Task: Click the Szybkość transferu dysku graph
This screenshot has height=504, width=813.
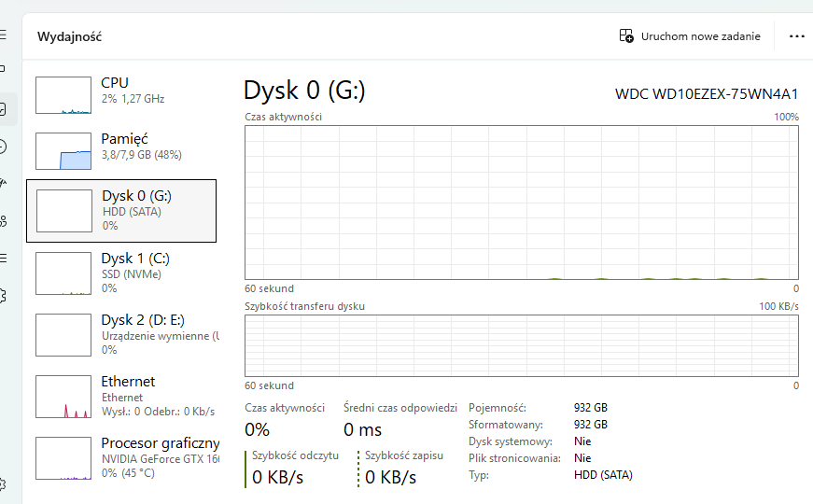Action: click(521, 345)
